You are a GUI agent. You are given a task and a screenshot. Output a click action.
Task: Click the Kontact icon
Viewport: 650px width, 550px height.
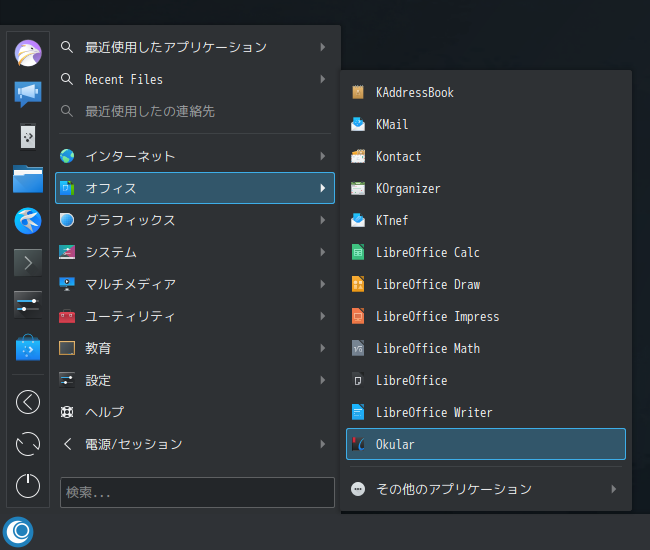click(x=358, y=156)
